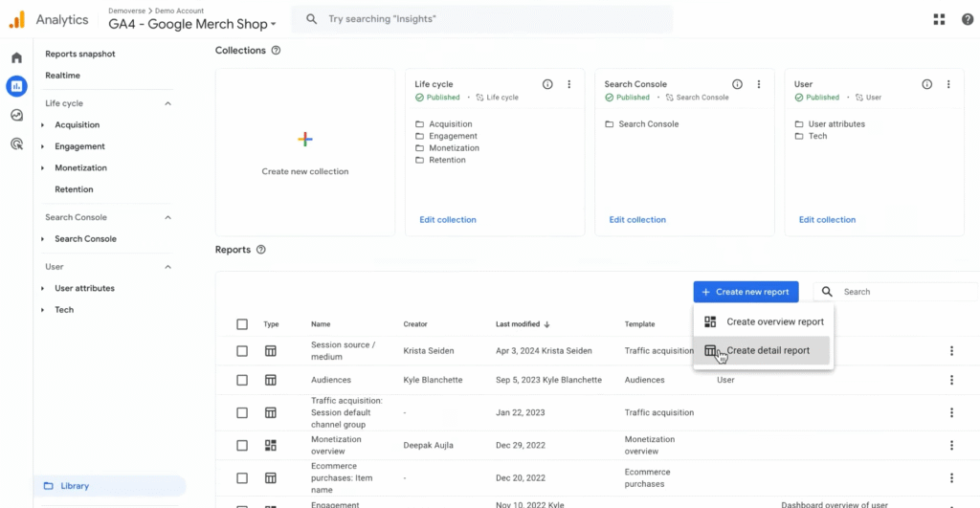Open the Explore icon in left rail
980x508 pixels.
(17, 115)
